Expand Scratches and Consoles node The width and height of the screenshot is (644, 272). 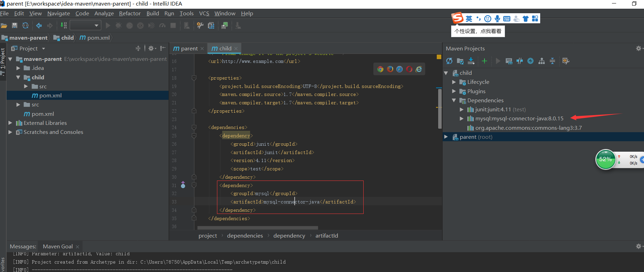(x=10, y=132)
